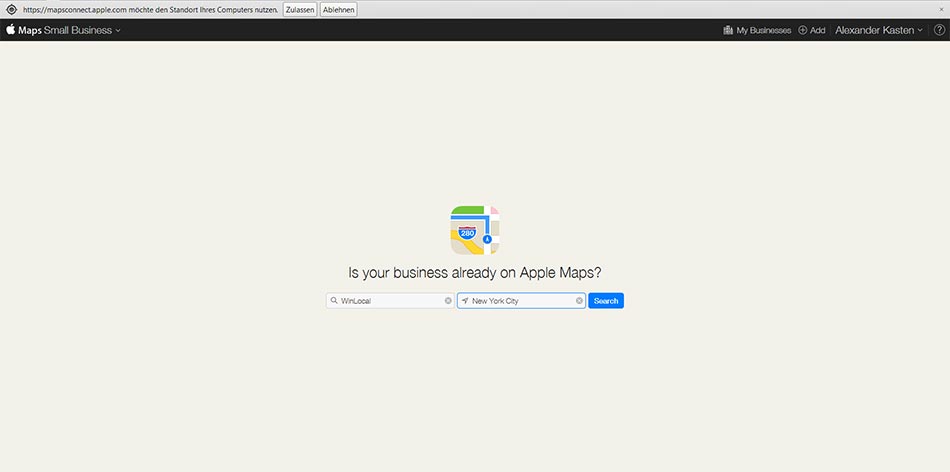Click Zulassen to allow location access
The width and height of the screenshot is (950, 472).
click(x=300, y=10)
